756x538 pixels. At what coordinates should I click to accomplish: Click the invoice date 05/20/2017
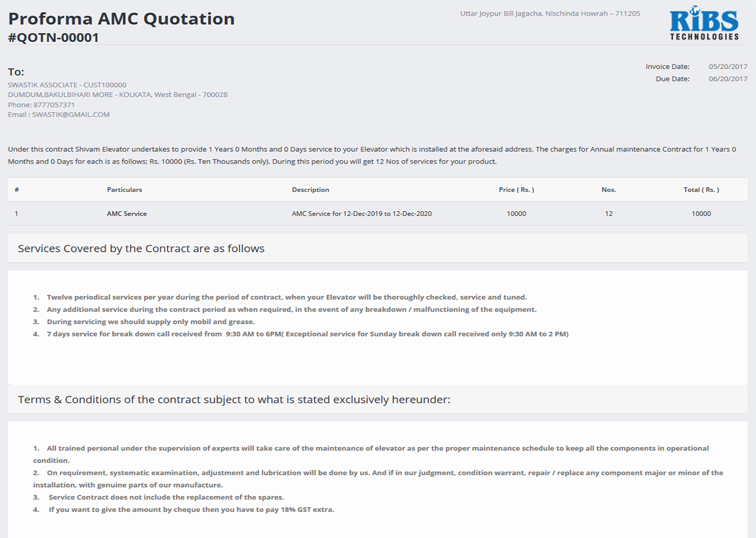point(728,67)
